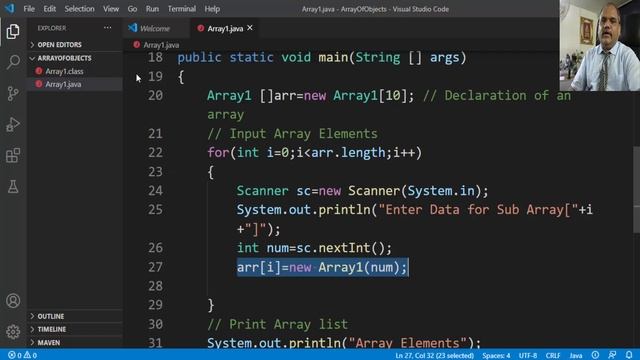Switch to the Array1.java tab
640x360 pixels.
tap(224, 28)
